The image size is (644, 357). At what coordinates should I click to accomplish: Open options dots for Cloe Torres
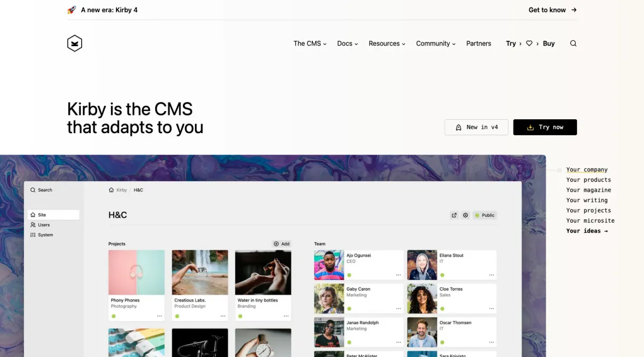point(491,309)
